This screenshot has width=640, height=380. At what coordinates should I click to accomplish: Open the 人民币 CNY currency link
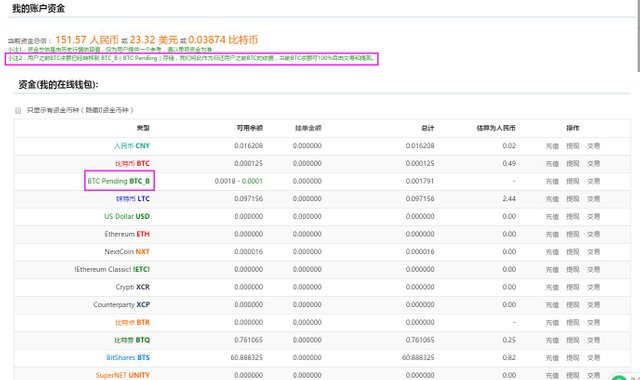(132, 146)
